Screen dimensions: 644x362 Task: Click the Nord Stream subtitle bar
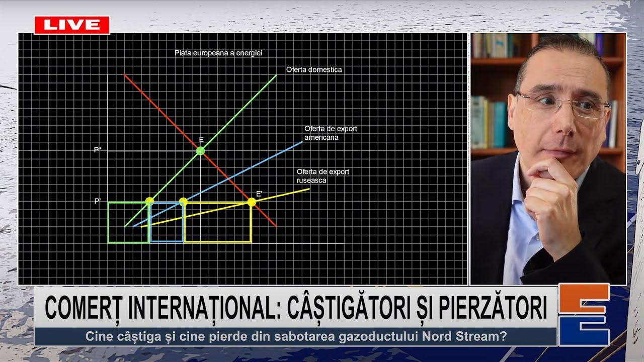[x=295, y=336]
